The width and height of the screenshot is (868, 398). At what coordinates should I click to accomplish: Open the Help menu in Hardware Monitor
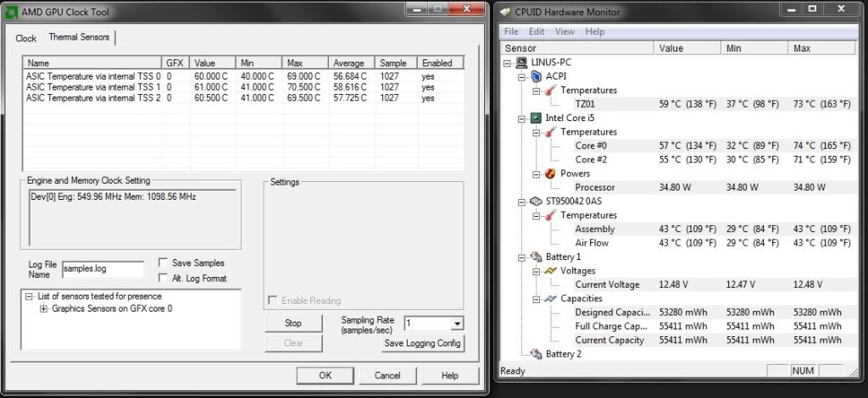click(594, 31)
